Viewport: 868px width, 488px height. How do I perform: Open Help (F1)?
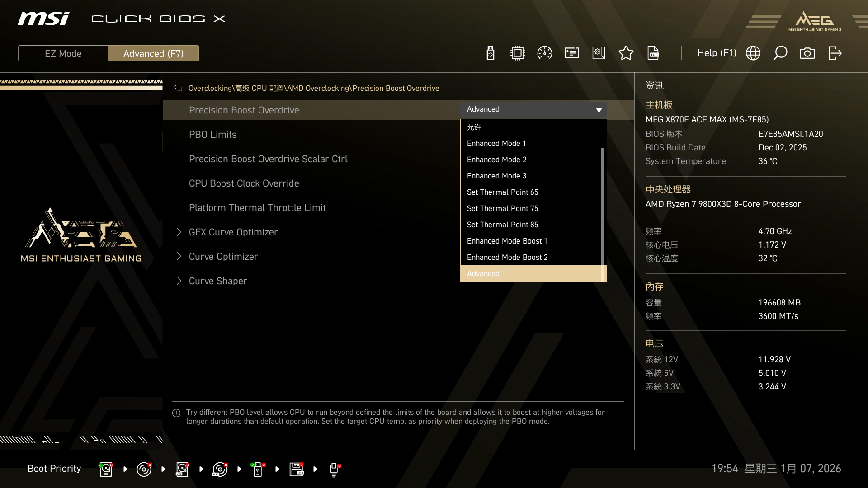(717, 53)
